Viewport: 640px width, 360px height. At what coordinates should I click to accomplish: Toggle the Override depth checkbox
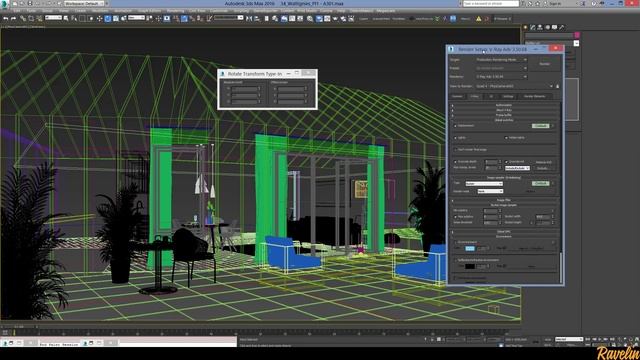456,162
